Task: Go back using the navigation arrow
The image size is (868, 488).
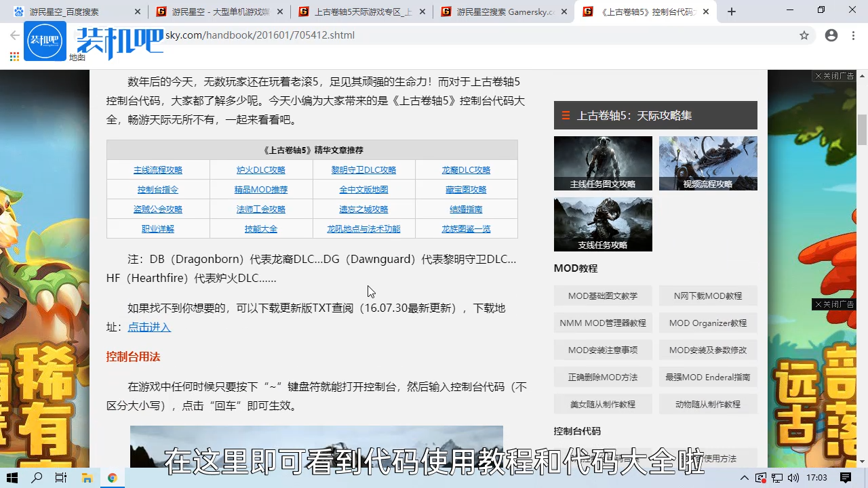Action: [14, 35]
